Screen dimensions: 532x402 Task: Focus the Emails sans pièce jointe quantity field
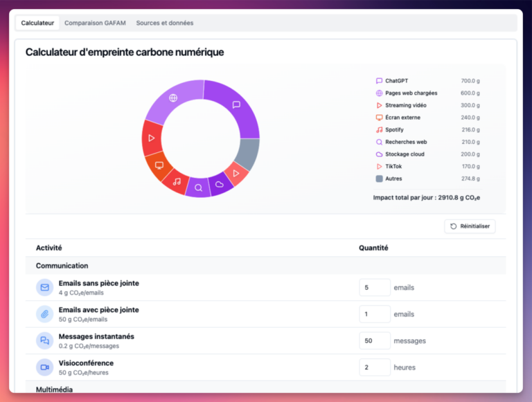(x=375, y=288)
